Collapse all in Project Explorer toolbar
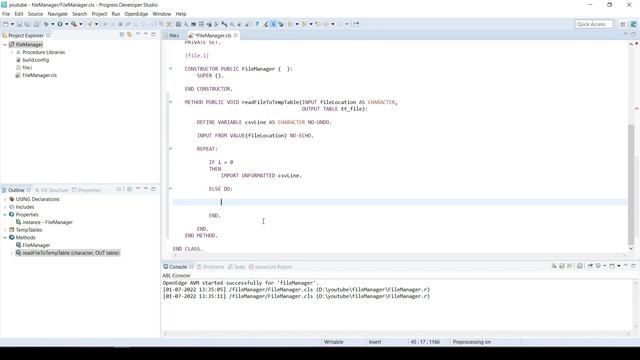 pyautogui.click(x=122, y=35)
